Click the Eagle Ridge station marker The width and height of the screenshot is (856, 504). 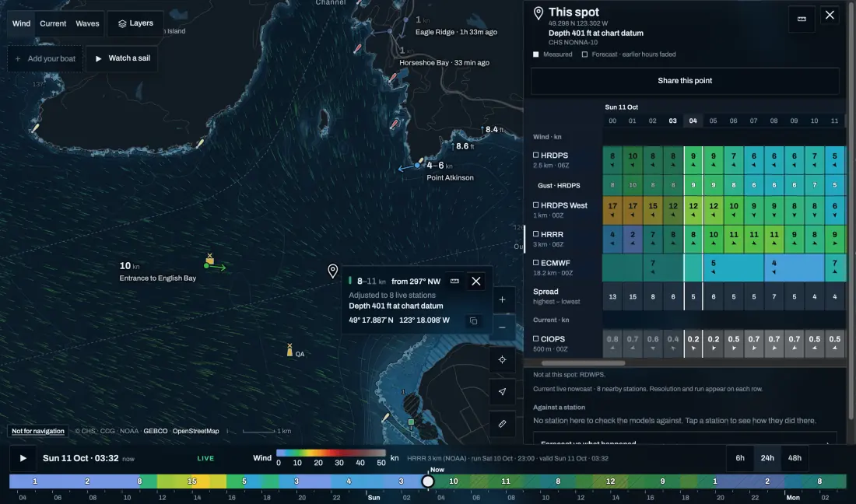pyautogui.click(x=405, y=19)
